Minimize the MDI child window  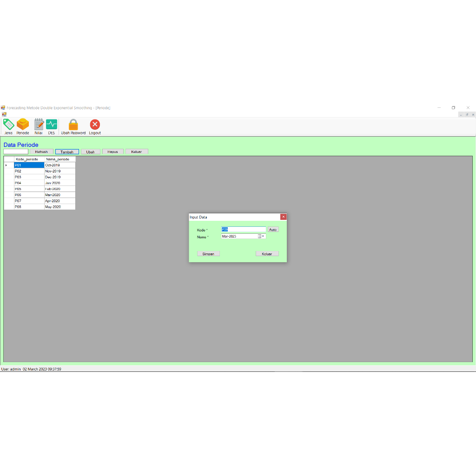pyautogui.click(x=461, y=115)
